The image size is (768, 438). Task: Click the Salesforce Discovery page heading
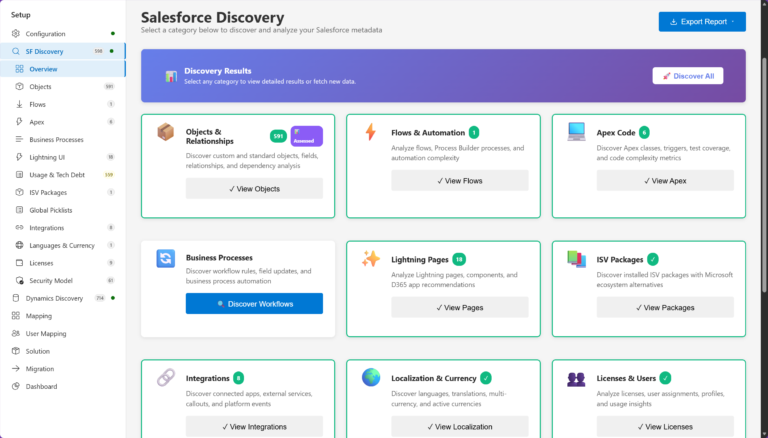[212, 17]
